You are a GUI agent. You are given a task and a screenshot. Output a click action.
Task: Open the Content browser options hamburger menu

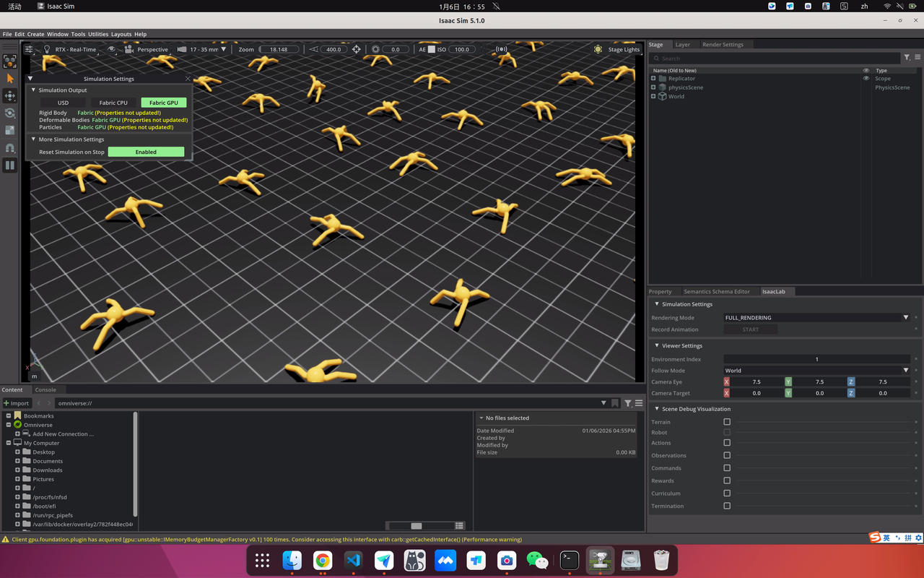tap(639, 403)
